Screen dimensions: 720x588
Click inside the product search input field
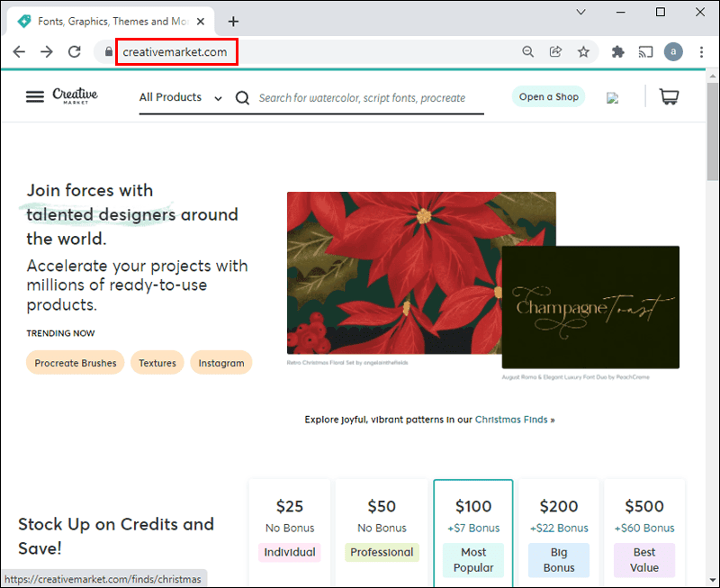pos(360,97)
